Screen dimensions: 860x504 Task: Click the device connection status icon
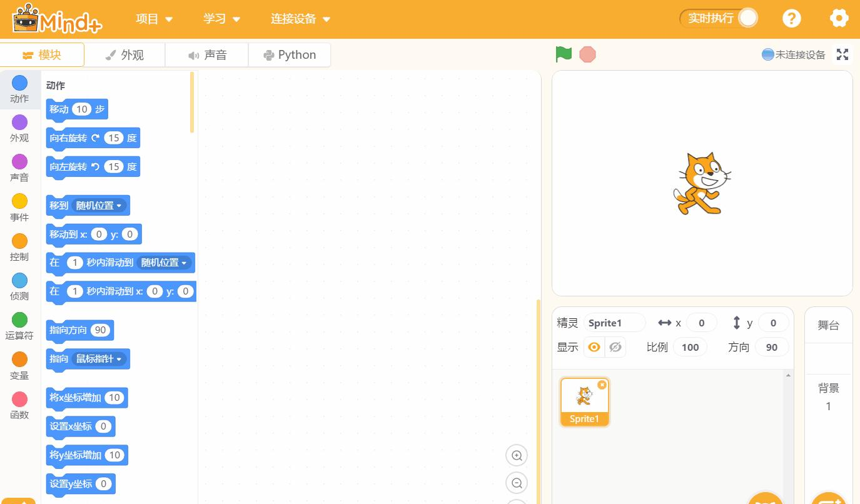click(x=768, y=54)
